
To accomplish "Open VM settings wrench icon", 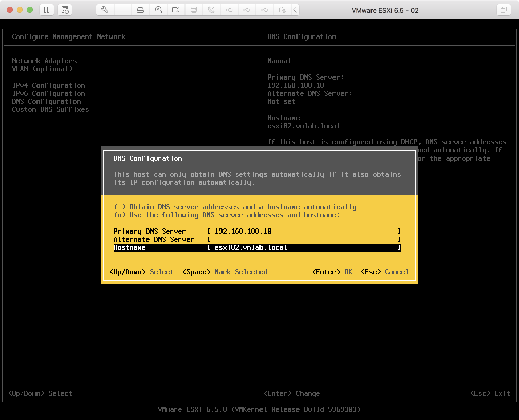I will [x=105, y=10].
